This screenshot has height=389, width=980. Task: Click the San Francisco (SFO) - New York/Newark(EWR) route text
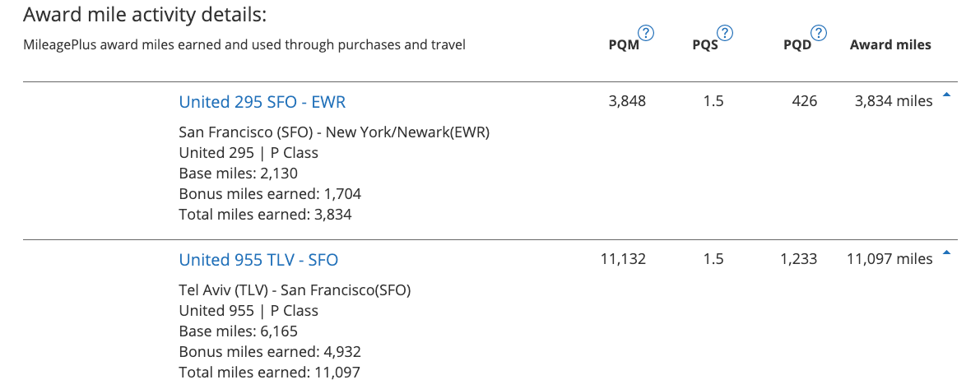pyautogui.click(x=334, y=132)
